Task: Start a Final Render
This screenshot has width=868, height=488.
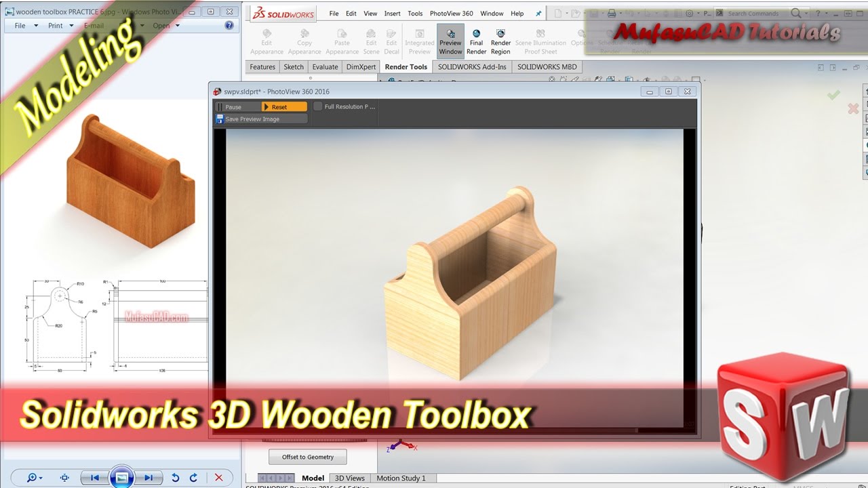Action: pyautogui.click(x=477, y=42)
